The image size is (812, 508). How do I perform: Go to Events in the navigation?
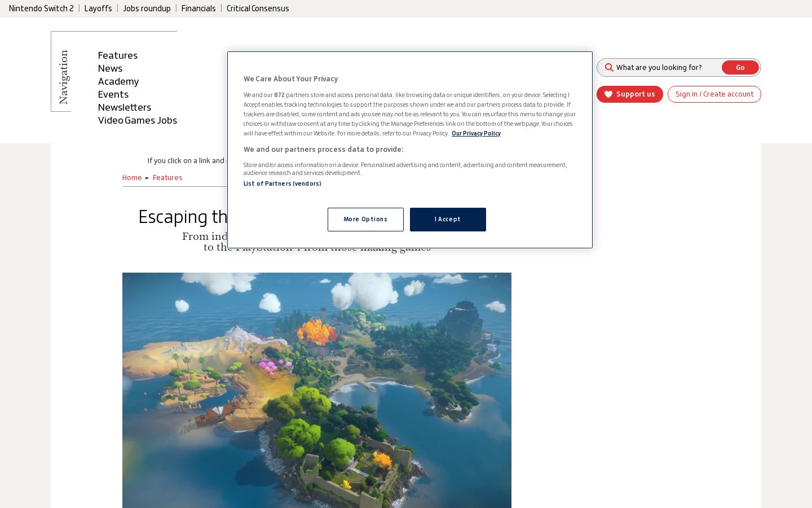[x=113, y=94]
